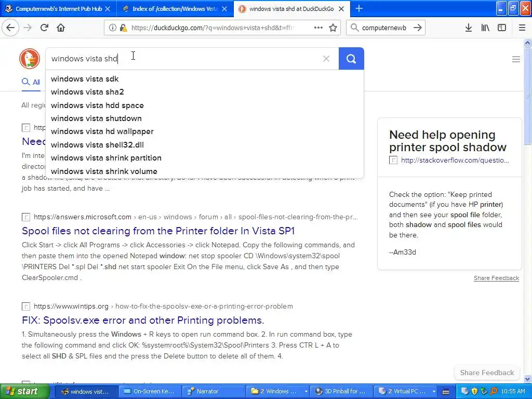
Task: Choose suggestion windows vista hdd space
Action: tap(205, 105)
